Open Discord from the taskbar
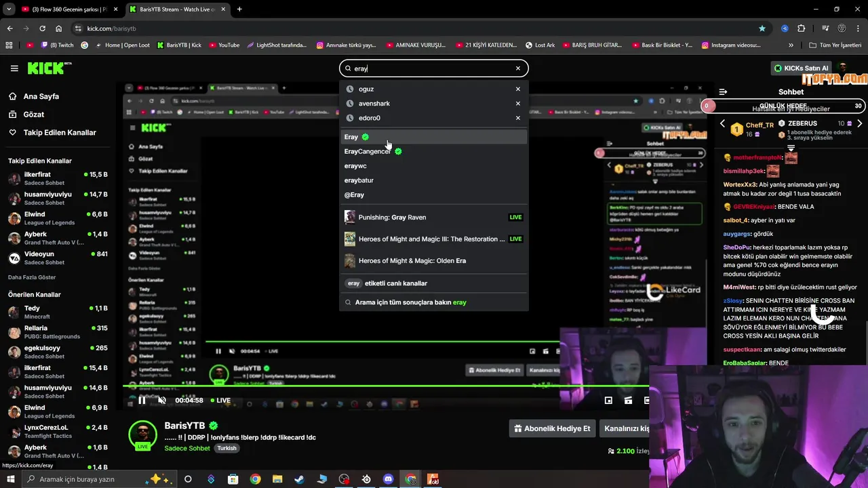Viewport: 868px width, 488px height. tap(389, 479)
